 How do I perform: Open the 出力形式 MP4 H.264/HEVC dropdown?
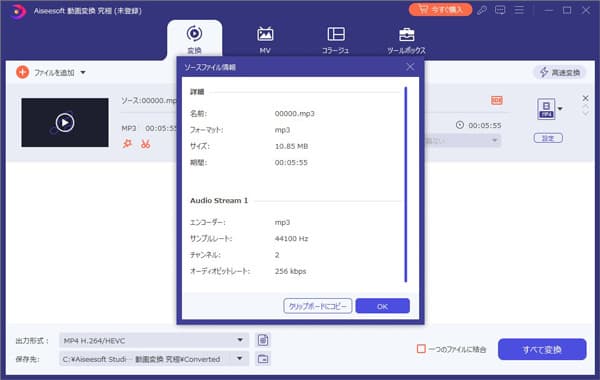[x=154, y=340]
